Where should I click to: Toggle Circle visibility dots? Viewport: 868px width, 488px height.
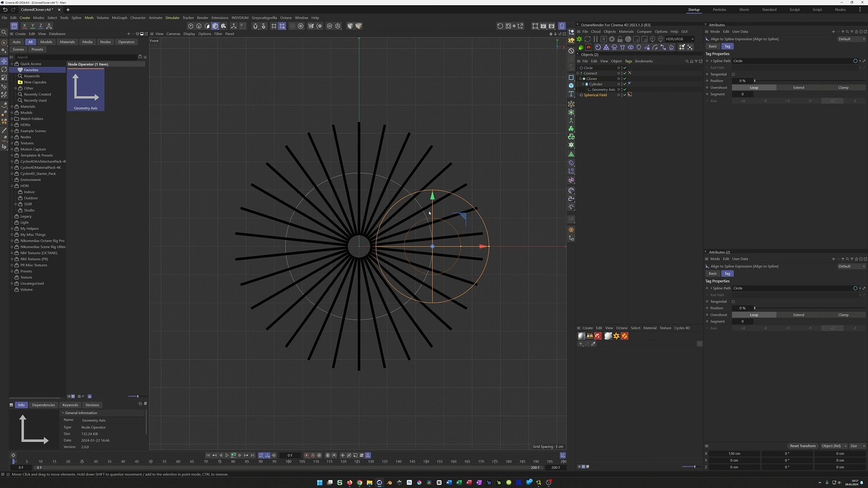[621, 68]
